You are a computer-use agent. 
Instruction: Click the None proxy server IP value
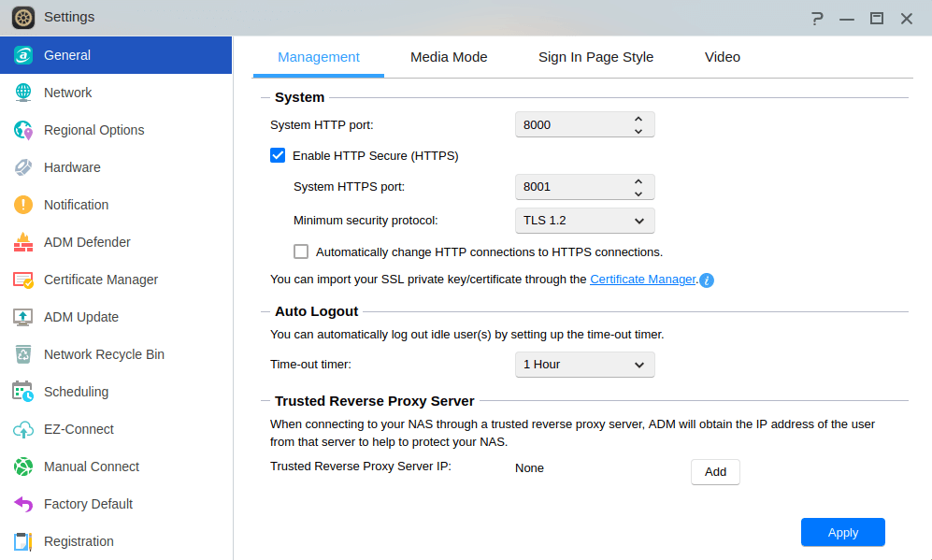coord(529,468)
